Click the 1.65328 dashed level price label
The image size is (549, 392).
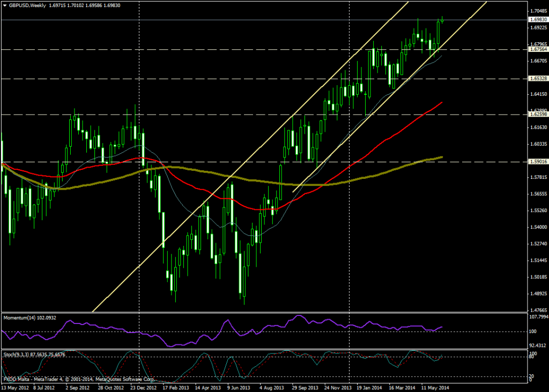[538, 79]
